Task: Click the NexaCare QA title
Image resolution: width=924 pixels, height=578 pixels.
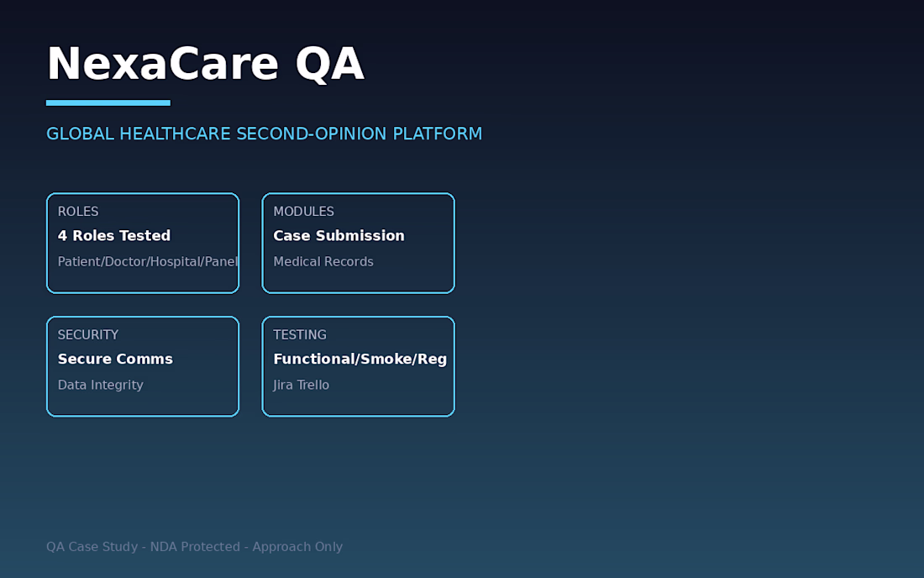Action: [205, 64]
